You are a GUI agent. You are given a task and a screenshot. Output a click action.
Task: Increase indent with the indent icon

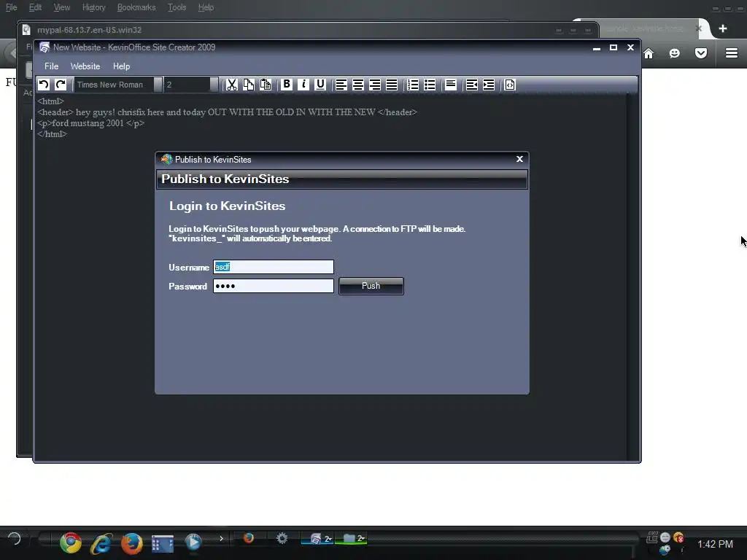pos(489,85)
